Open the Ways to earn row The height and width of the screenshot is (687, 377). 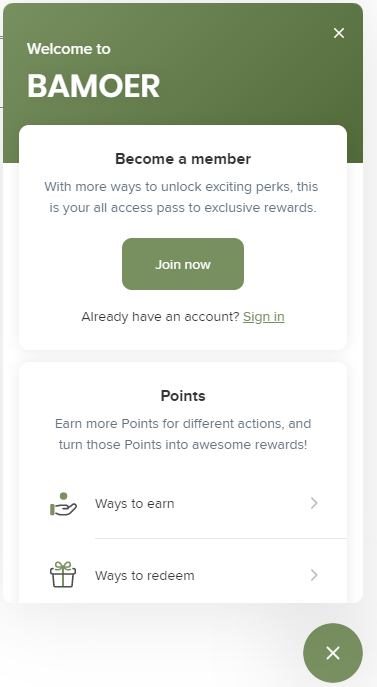point(183,503)
